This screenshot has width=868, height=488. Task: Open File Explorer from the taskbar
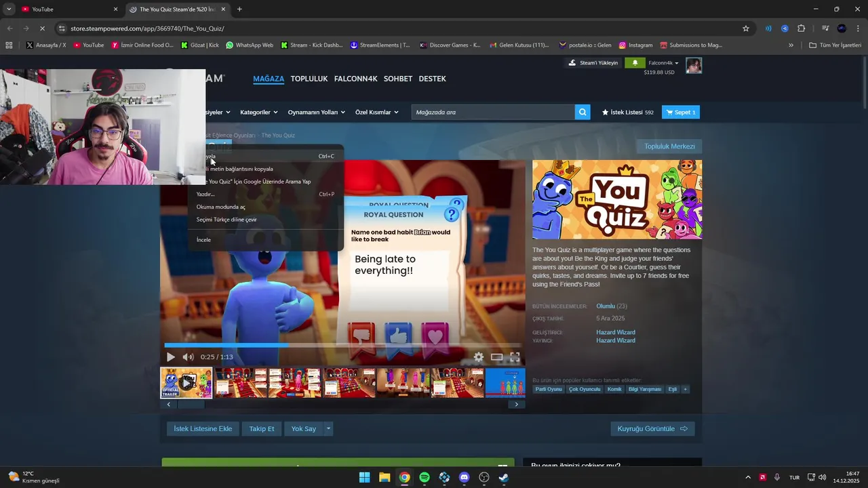point(384,477)
